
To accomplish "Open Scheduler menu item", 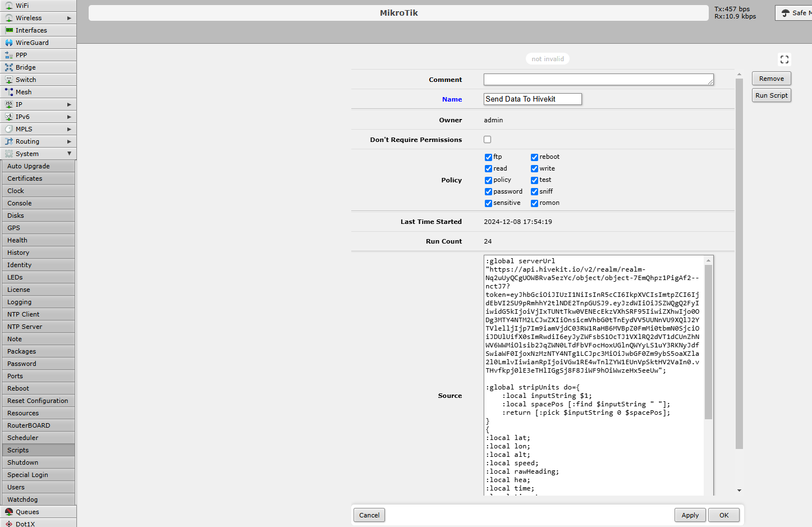I will point(38,438).
